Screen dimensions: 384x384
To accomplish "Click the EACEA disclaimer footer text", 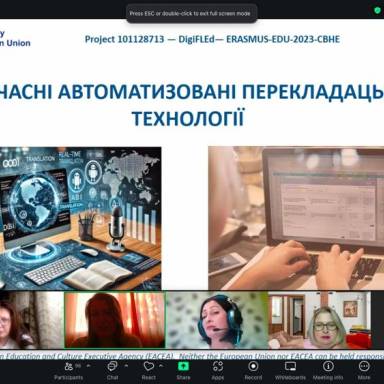I will 192,356.
